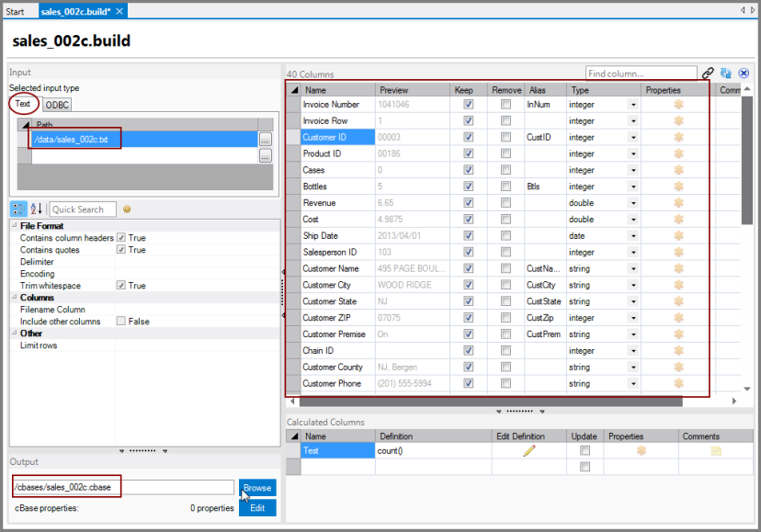Viewport: 761px width, 532px height.
Task: Open the link columns icon near Find column
Action: pos(706,73)
